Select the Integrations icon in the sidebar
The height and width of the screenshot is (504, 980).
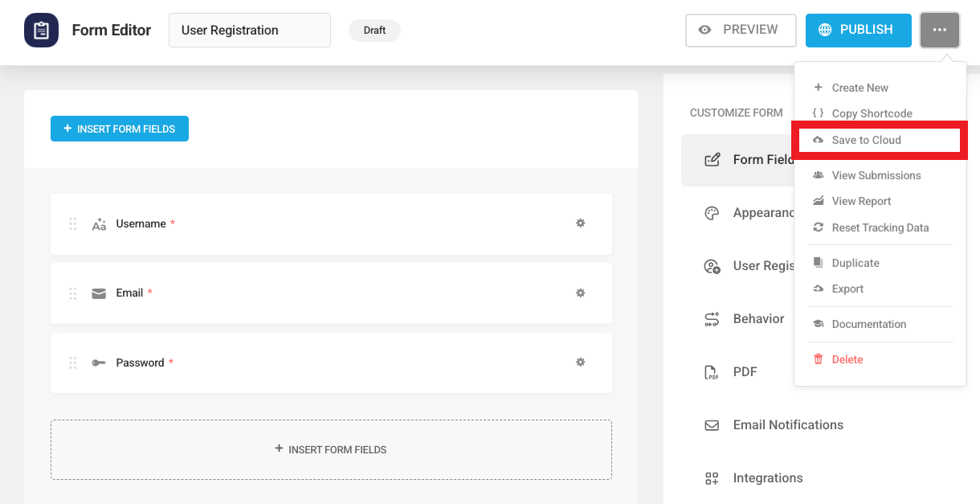[x=712, y=477]
